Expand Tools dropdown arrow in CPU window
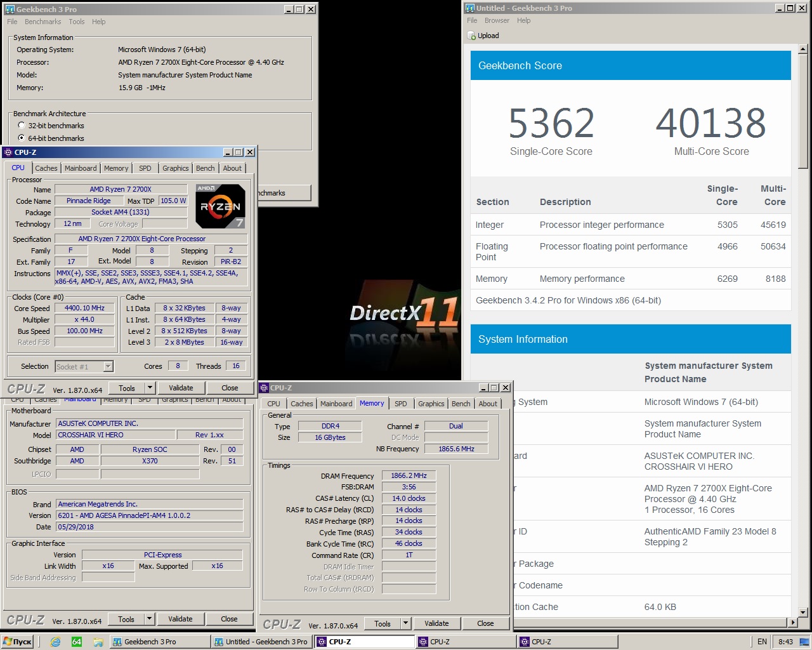The height and width of the screenshot is (650, 812). click(x=150, y=388)
